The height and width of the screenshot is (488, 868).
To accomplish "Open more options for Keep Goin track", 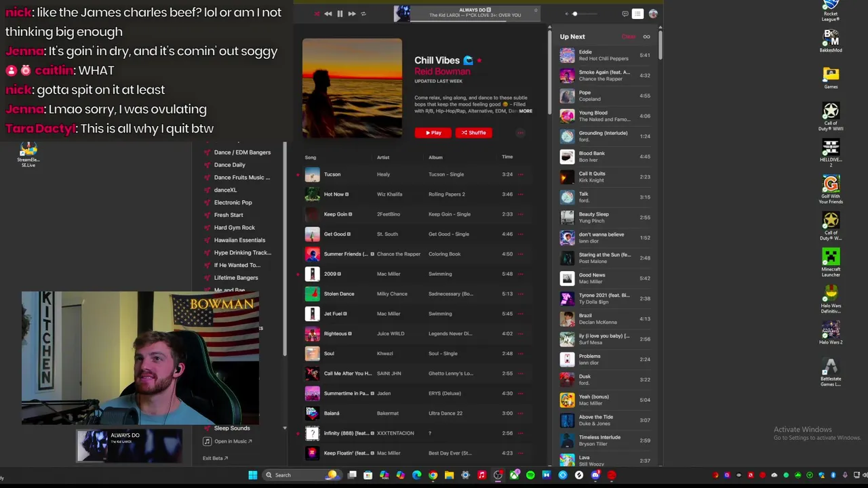I will (521, 214).
